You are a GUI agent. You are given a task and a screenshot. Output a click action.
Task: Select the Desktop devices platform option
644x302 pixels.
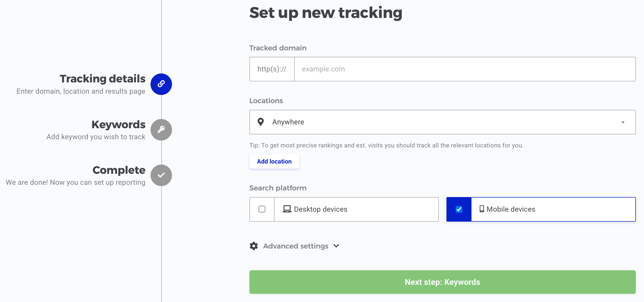tap(344, 209)
